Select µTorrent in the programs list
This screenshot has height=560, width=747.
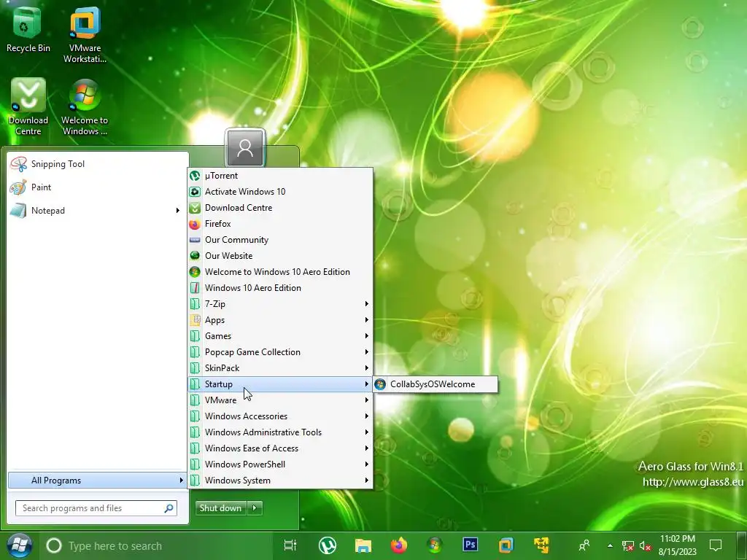click(x=280, y=176)
